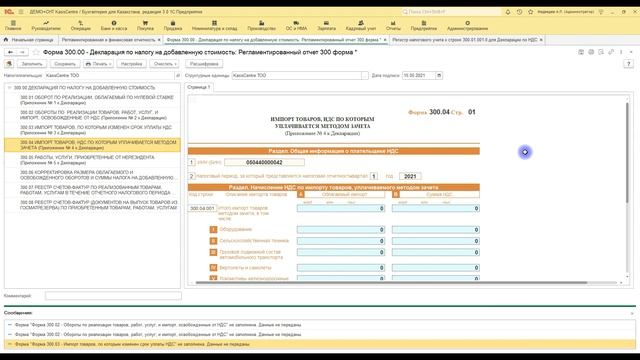Open Очистить dropdown button
Viewport: 640px width, 360px height.
pos(164,64)
